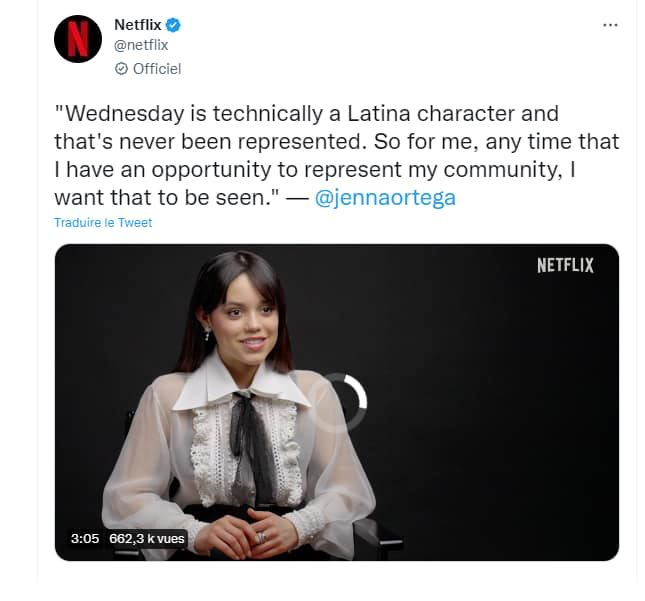Click the 662,3 k vues view counter
Screen dimensions: 645x601
pos(147,538)
